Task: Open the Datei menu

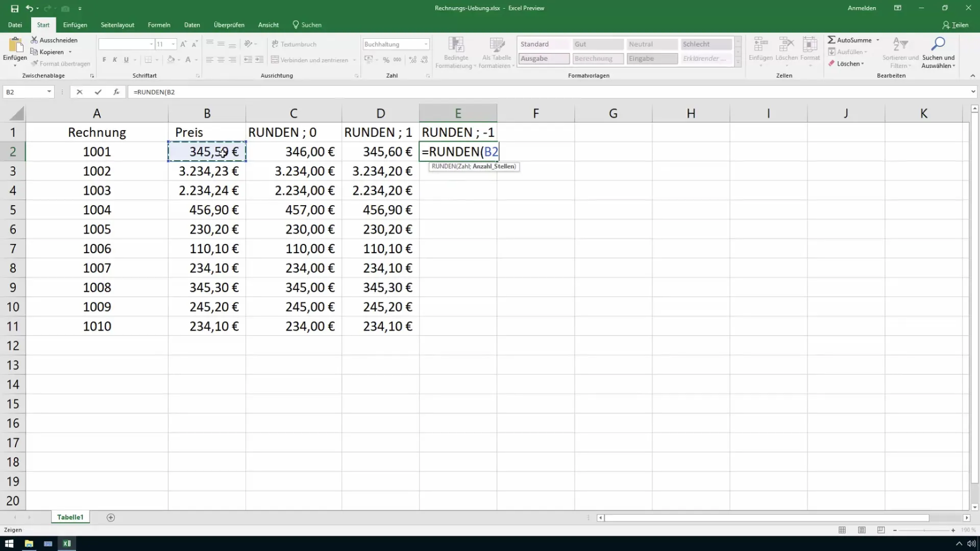Action: click(x=15, y=24)
